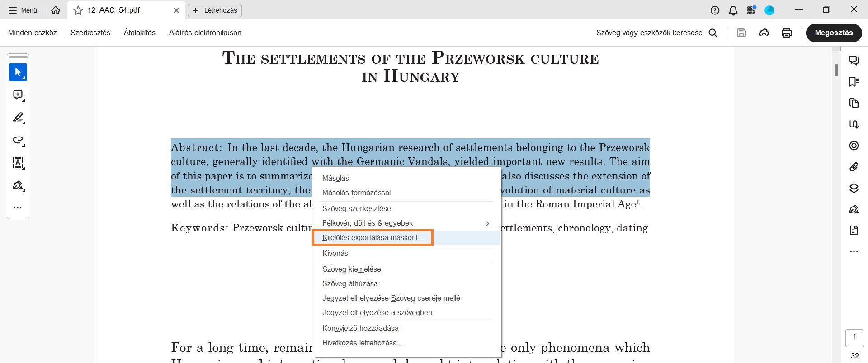Open the signatures panel icon
This screenshot has height=363, width=868.
(x=854, y=124)
